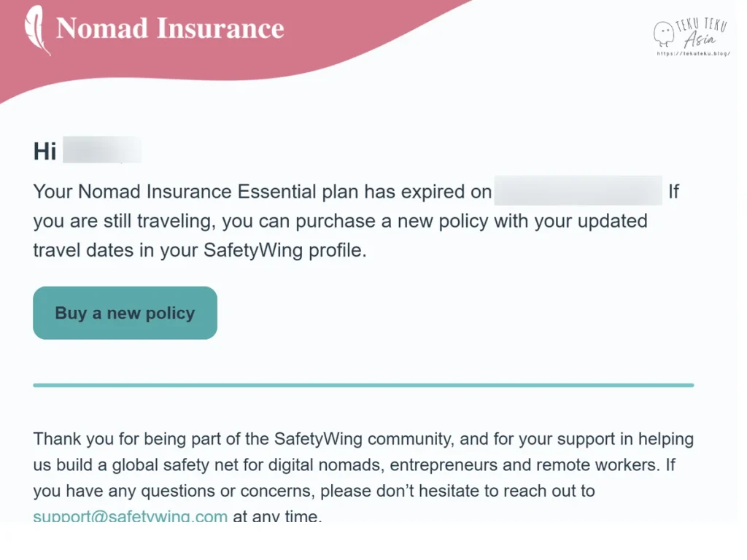
Task: Click the tekuteku.blog URL watermark
Action: tap(693, 53)
